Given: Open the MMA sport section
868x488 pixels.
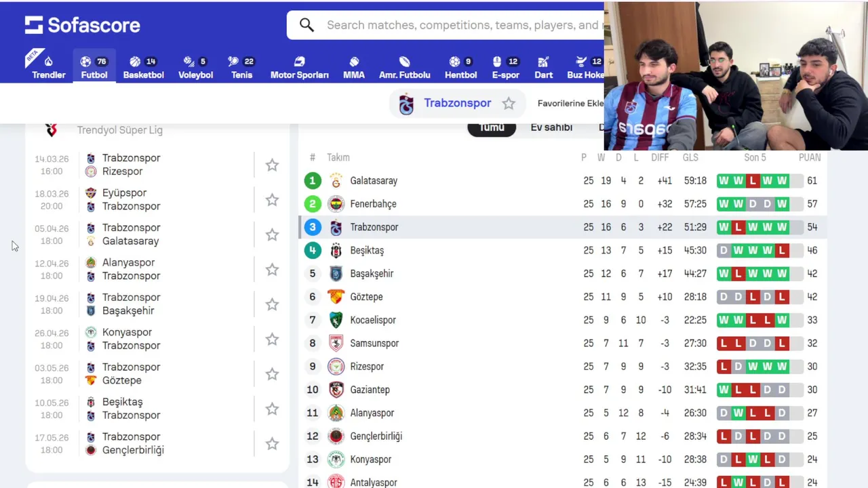Looking at the screenshot, I should (x=354, y=67).
